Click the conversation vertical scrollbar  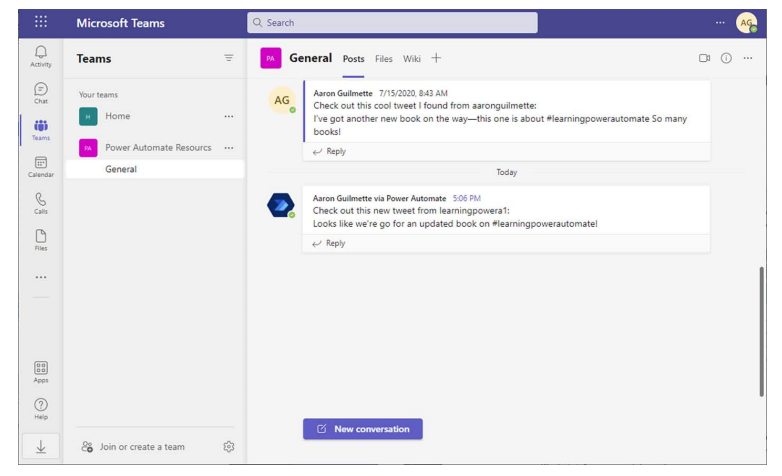click(762, 331)
